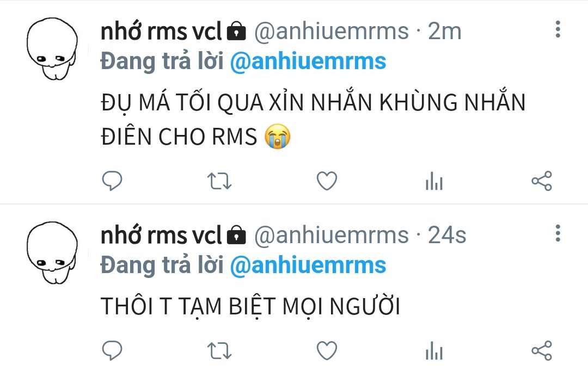Screen dimensions: 588x371
Task: Open nhớ rms vcl profile from second tweet name
Action: tap(161, 235)
